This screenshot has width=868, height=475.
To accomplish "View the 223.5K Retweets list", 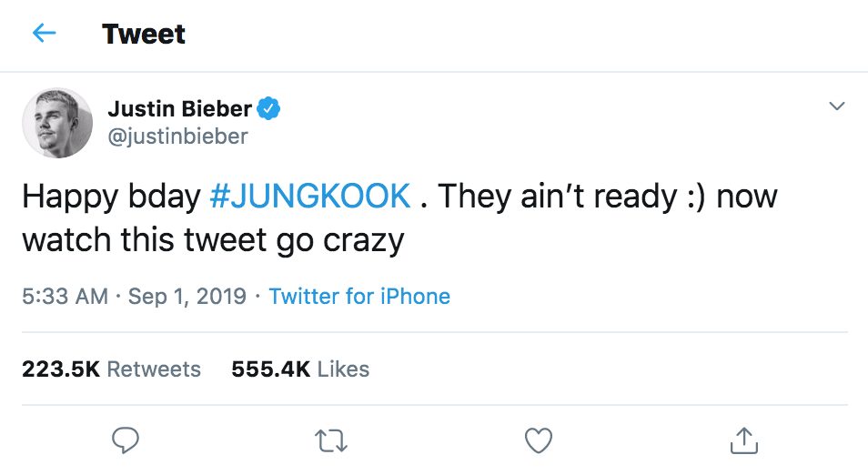I will pos(111,369).
